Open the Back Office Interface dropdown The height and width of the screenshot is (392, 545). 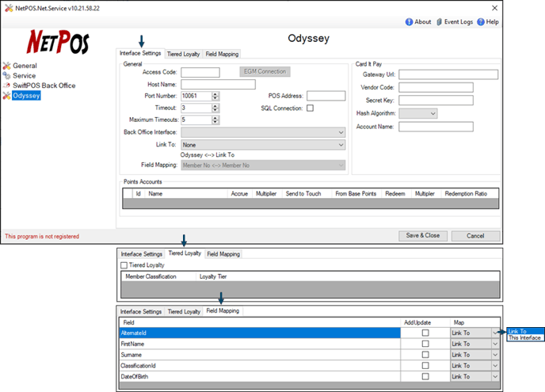pyautogui.click(x=263, y=132)
